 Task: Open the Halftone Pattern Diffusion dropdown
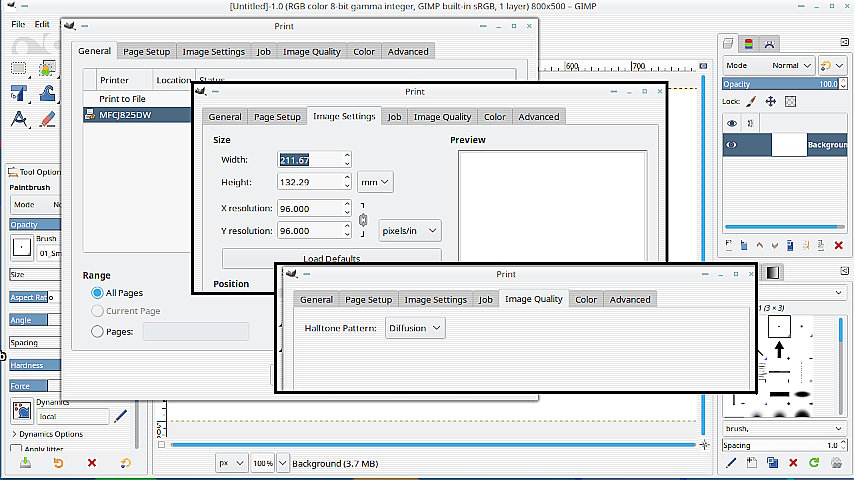(415, 328)
